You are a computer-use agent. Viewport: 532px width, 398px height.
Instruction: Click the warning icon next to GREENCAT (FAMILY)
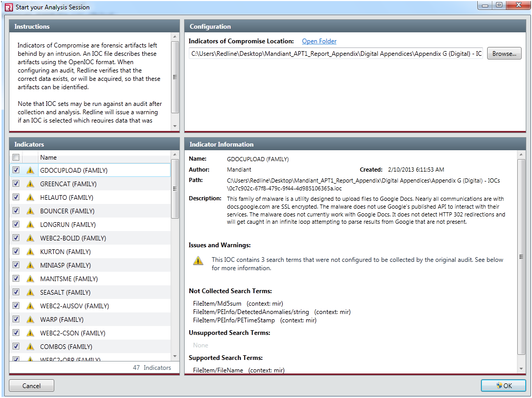[x=30, y=184]
